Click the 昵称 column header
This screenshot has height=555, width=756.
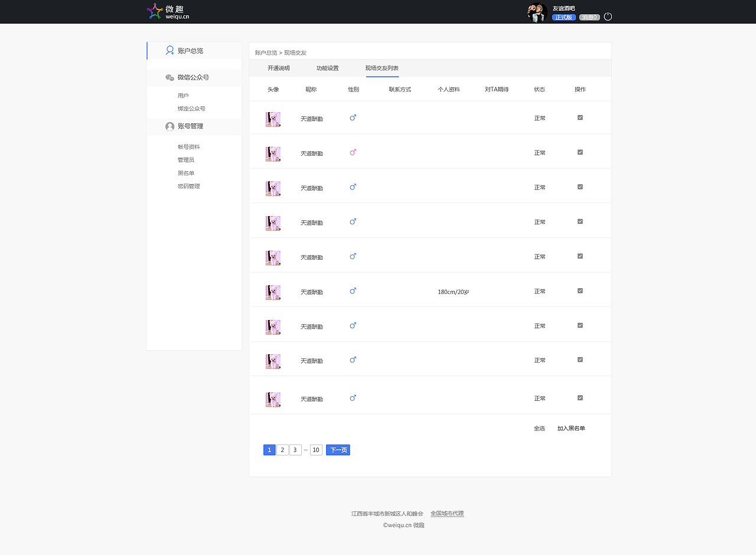coord(311,90)
